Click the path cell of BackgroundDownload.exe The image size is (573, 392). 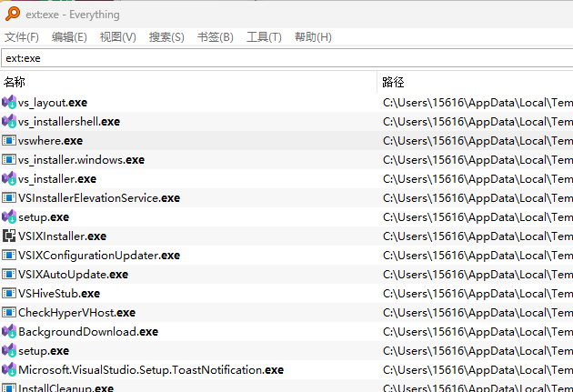[476, 332]
